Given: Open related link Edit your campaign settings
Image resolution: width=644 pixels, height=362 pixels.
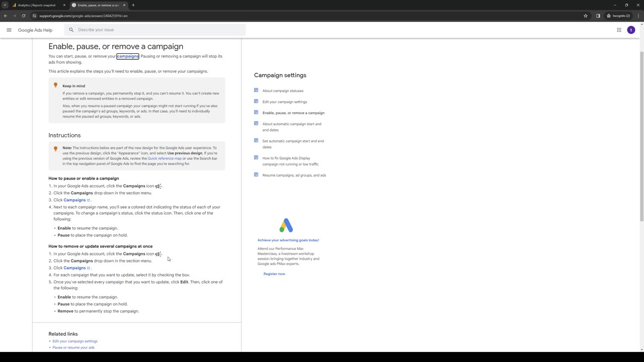Looking at the screenshot, I should pos(75,341).
